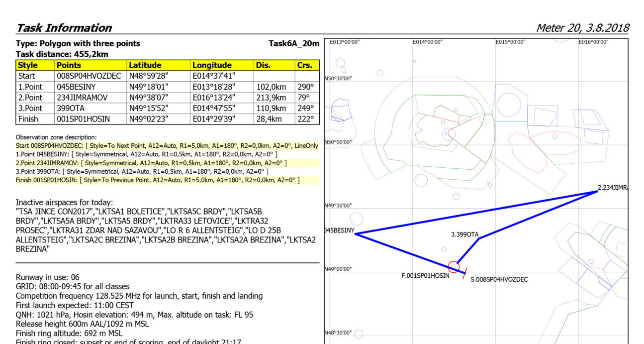The width and height of the screenshot is (644, 344).
Task: Click the 3.399OTA turnpoint label on map
Action: [x=464, y=234]
